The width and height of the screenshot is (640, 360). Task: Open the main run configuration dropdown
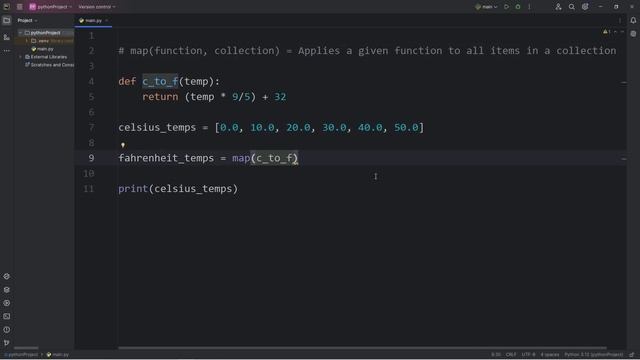coord(486,7)
